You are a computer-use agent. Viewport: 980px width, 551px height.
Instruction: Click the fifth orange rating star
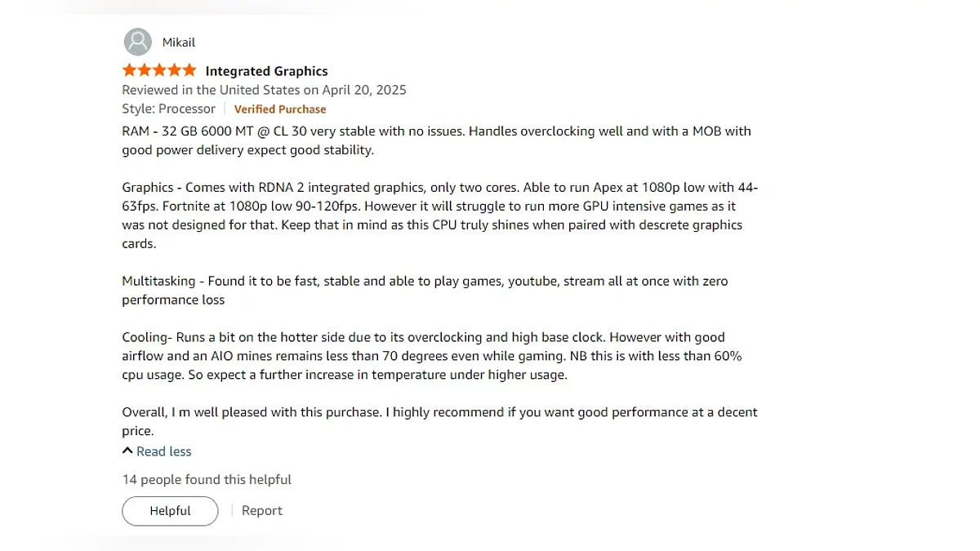click(189, 70)
